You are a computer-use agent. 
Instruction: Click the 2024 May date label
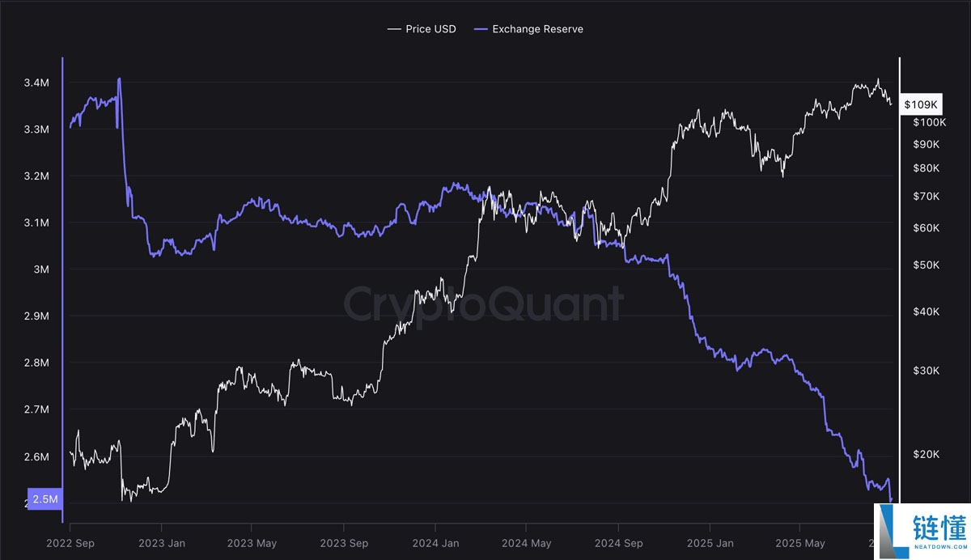(x=527, y=543)
